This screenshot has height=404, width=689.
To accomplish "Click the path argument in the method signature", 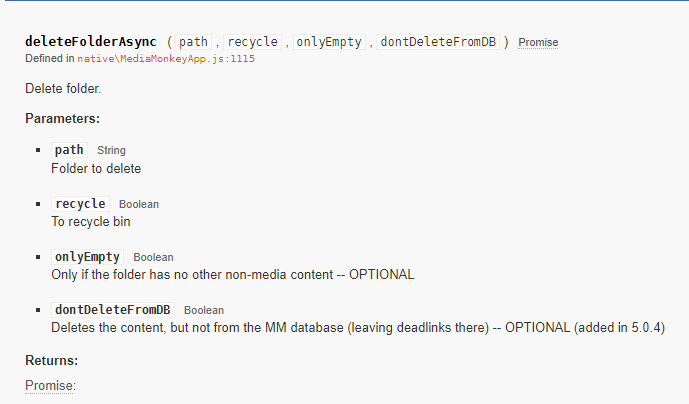I will pyautogui.click(x=193, y=42).
